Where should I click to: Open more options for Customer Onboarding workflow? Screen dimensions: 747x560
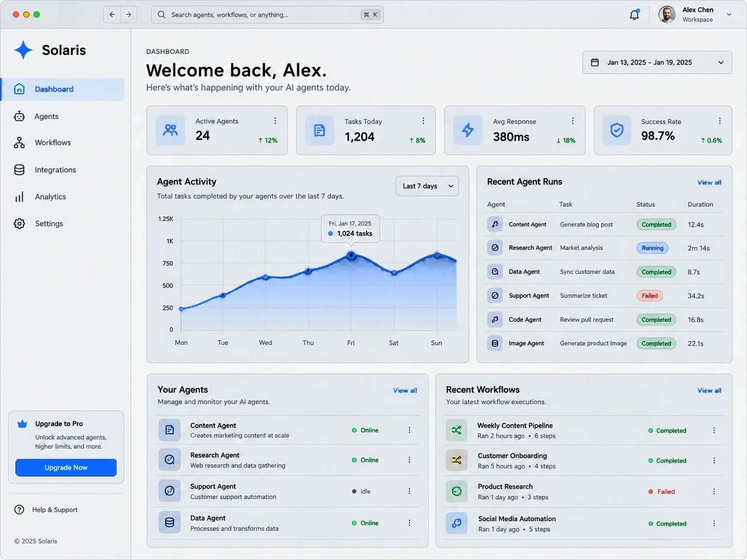pos(714,460)
